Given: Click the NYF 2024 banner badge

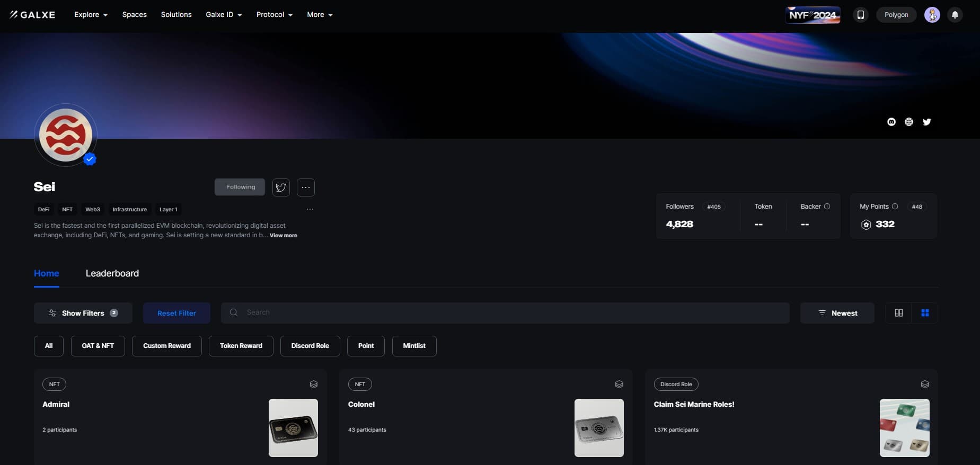Looking at the screenshot, I should click(813, 15).
